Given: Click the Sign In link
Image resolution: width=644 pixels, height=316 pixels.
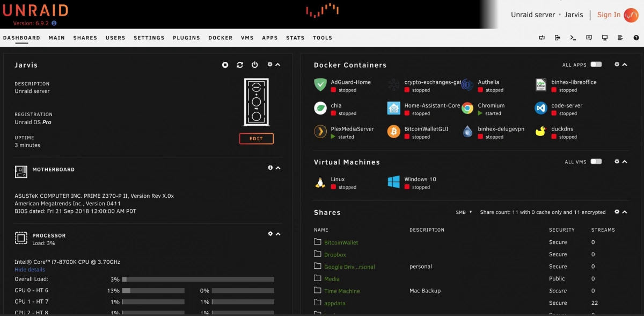Looking at the screenshot, I should point(609,15).
